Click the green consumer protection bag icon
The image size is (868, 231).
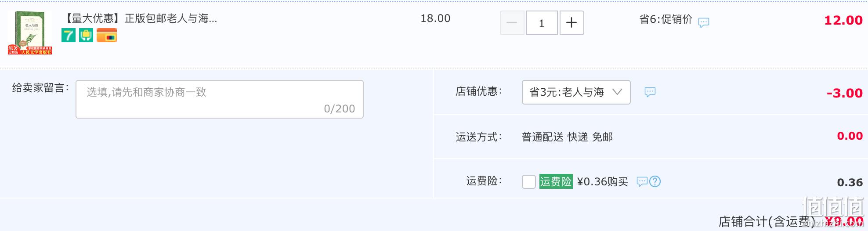(86, 35)
